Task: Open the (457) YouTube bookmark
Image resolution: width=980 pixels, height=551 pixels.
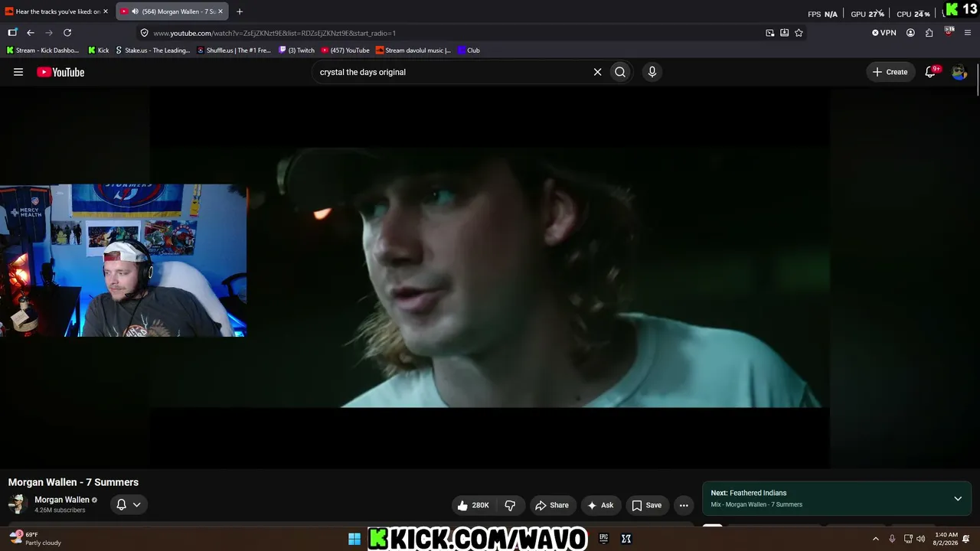Action: (345, 51)
